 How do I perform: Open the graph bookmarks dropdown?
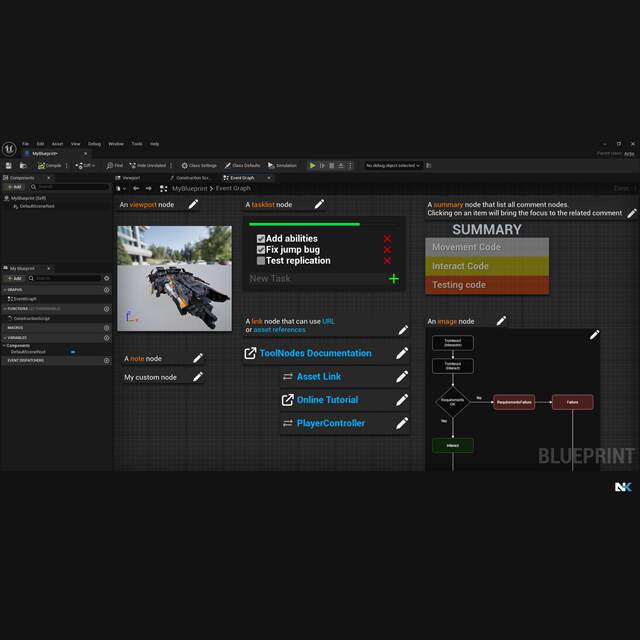[121, 188]
